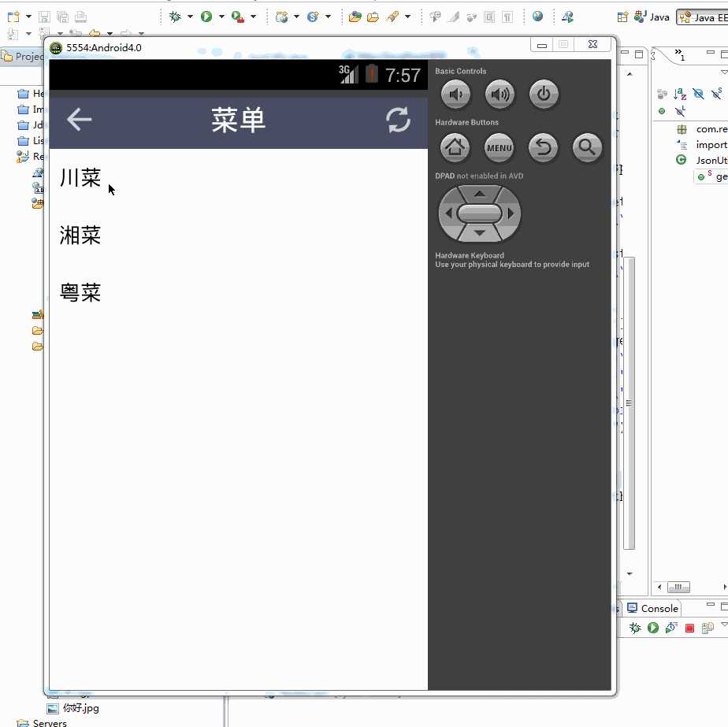Image resolution: width=728 pixels, height=727 pixels.
Task: Open the New dropdown arrow in Eclipse toolbar
Action: tap(28, 17)
